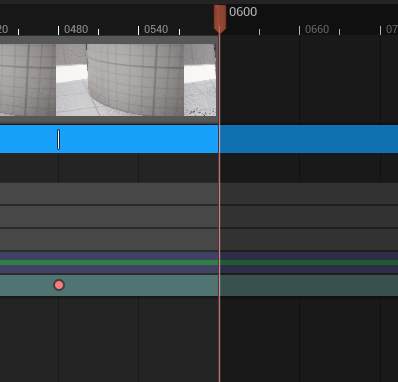
Task: Click empty dark track area below teal track
Action: pos(199,339)
